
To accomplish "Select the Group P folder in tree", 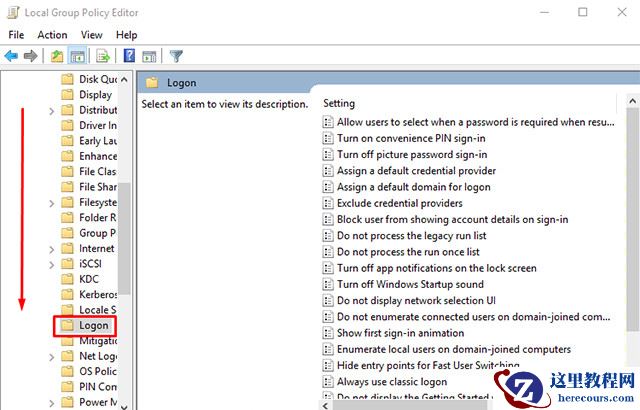I will click(x=89, y=233).
